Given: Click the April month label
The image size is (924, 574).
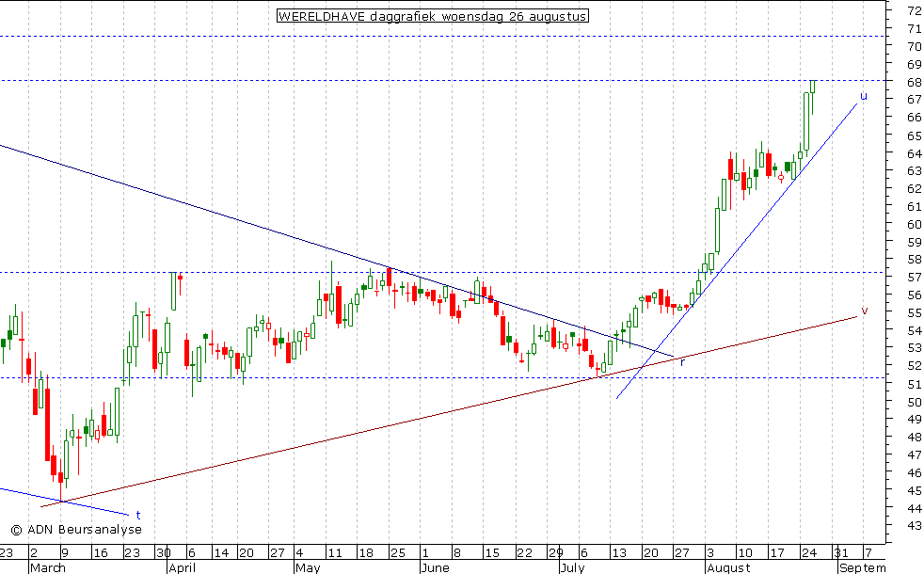Looking at the screenshot, I should pos(181,567).
